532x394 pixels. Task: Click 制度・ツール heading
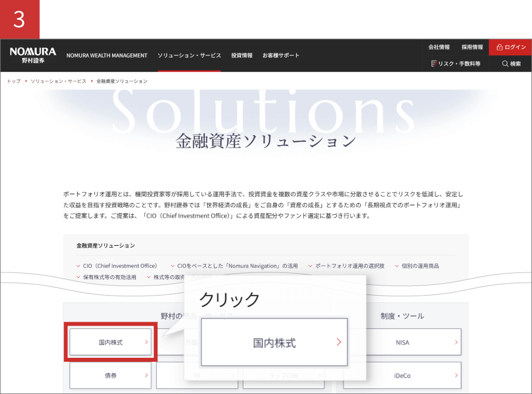pos(402,316)
